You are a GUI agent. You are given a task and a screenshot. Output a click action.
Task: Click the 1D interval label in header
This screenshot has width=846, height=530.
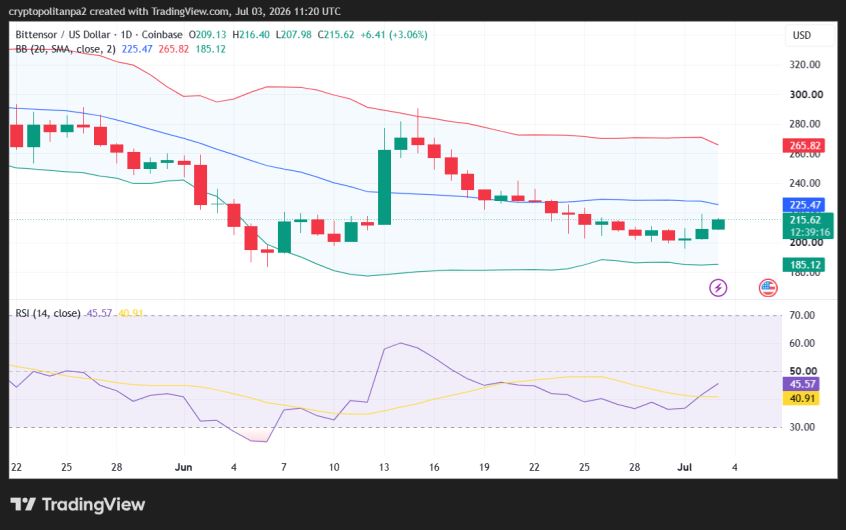click(126, 35)
